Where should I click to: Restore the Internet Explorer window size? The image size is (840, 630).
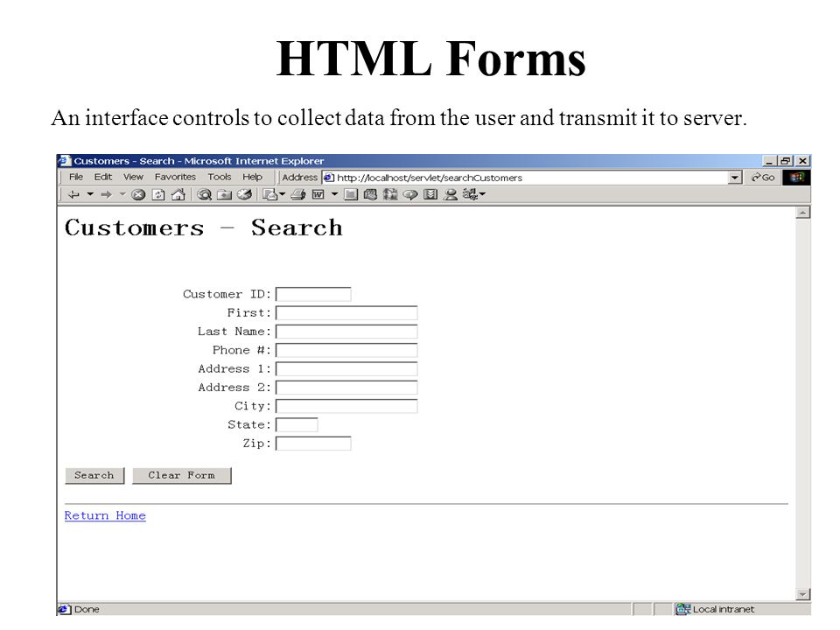pyautogui.click(x=786, y=161)
